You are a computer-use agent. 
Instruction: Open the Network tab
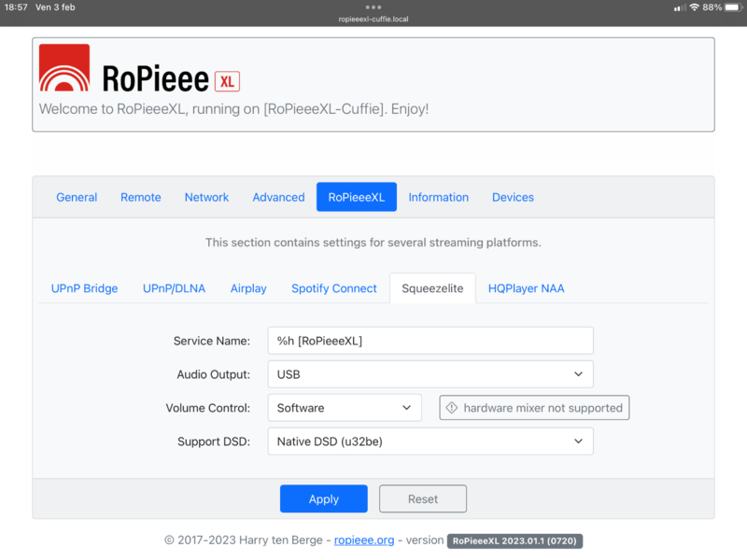[x=206, y=197]
